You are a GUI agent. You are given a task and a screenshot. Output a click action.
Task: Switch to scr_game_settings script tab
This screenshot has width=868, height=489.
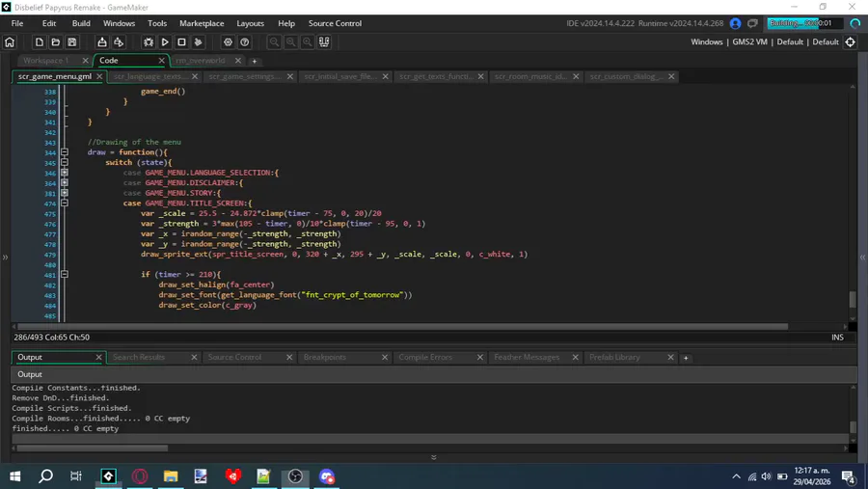[244, 76]
